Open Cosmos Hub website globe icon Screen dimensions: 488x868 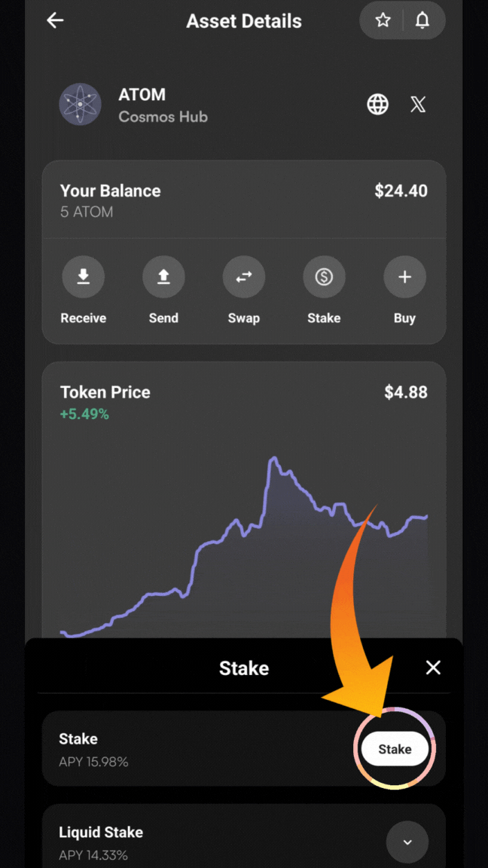pyautogui.click(x=377, y=105)
